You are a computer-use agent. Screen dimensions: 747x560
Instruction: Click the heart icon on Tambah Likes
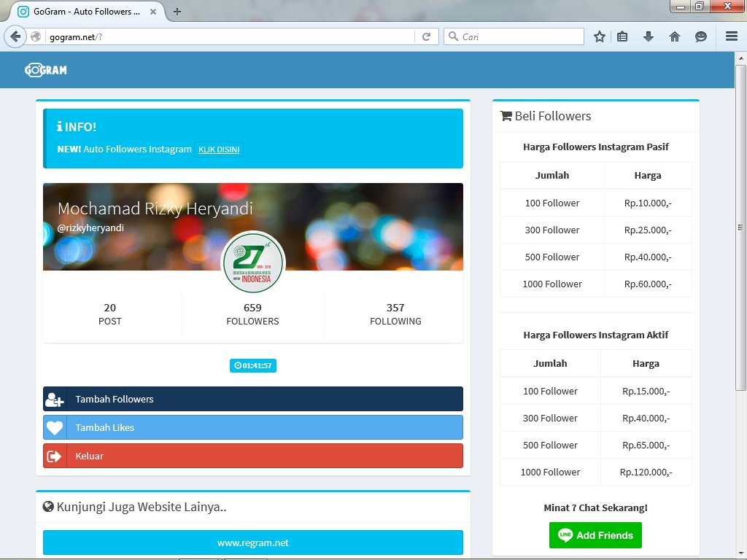pyautogui.click(x=55, y=427)
